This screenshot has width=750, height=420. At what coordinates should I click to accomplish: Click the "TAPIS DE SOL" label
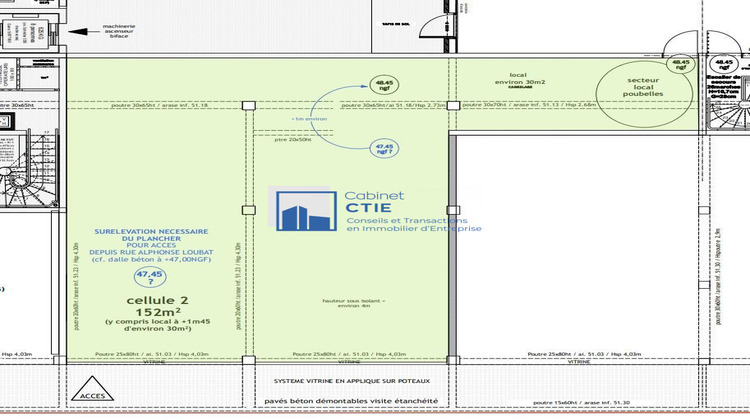[396, 23]
